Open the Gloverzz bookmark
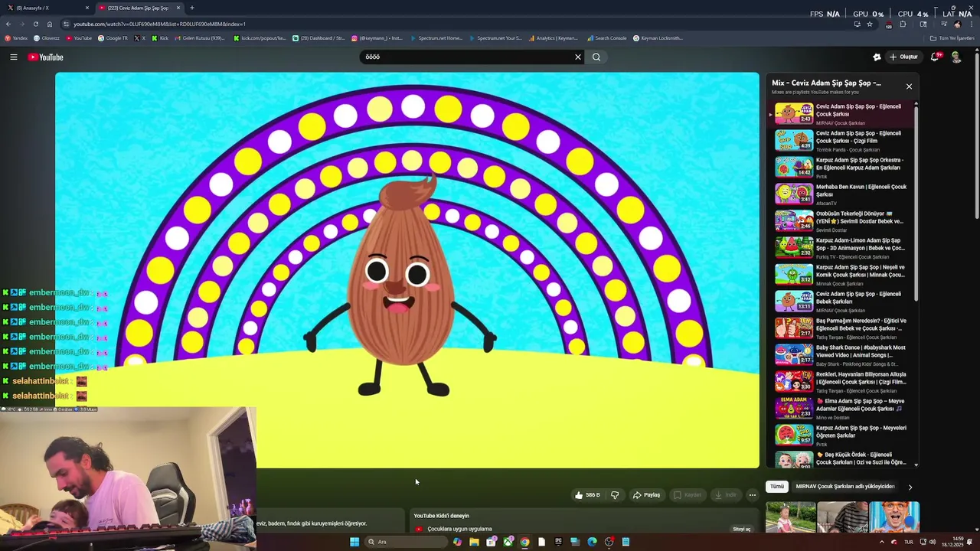 pyautogui.click(x=47, y=38)
